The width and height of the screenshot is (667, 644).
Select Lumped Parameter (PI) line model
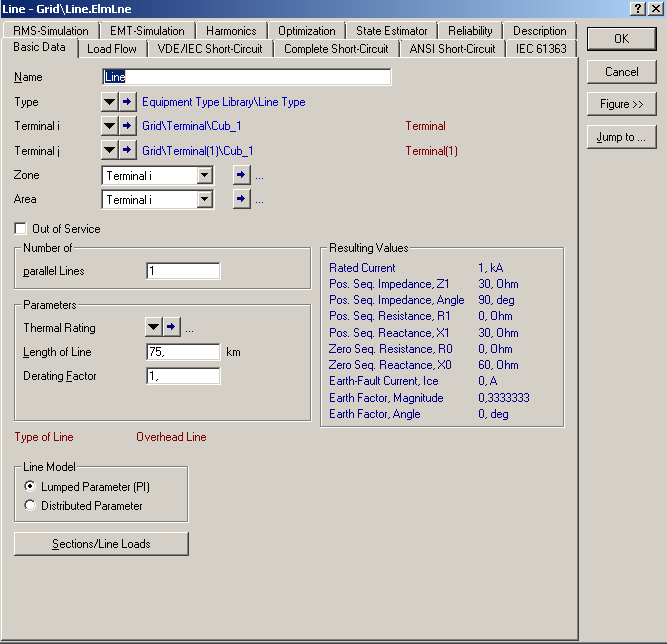[x=30, y=486]
